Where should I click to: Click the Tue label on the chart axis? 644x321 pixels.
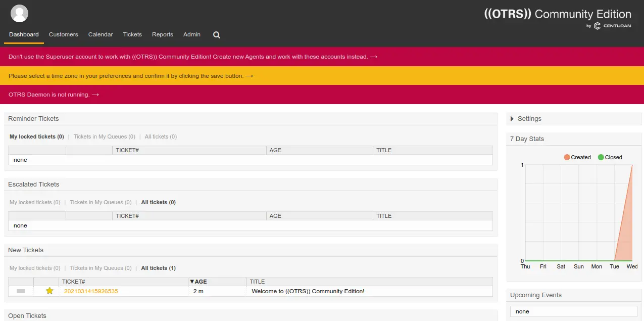click(615, 266)
